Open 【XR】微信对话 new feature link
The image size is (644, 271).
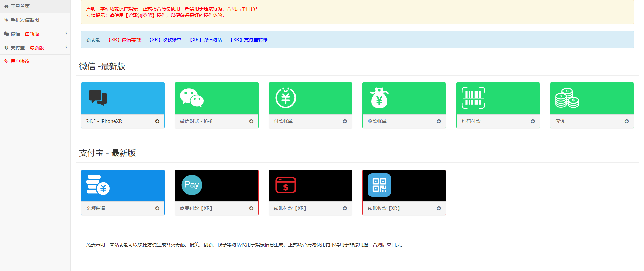point(205,40)
